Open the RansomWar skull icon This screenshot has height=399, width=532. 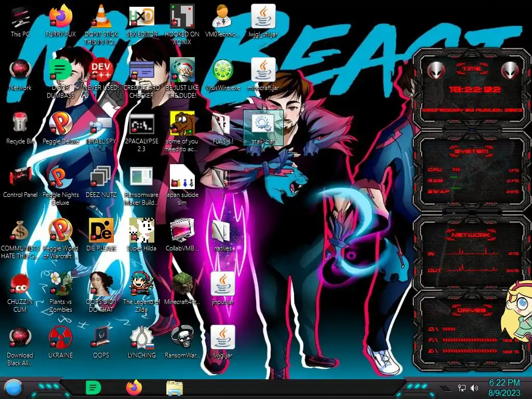tap(182, 341)
